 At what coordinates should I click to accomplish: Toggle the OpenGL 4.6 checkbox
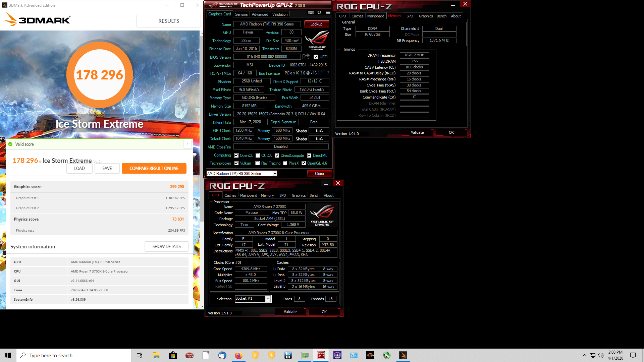click(304, 163)
